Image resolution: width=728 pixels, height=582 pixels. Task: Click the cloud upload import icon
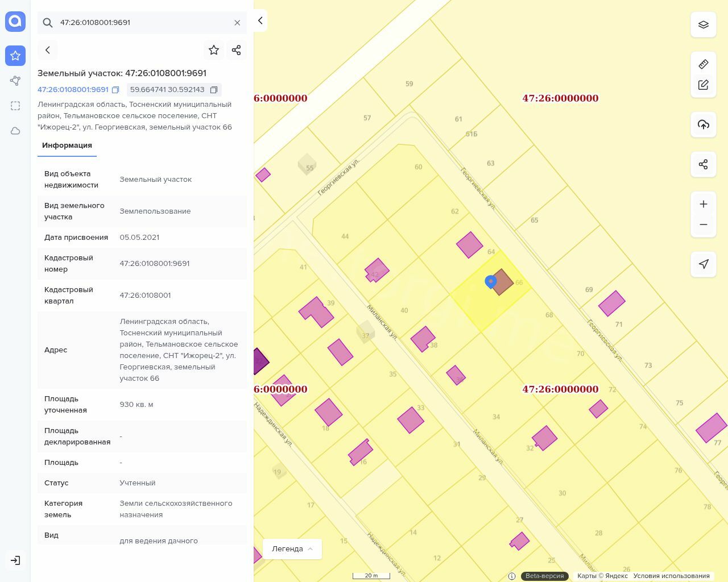click(703, 124)
